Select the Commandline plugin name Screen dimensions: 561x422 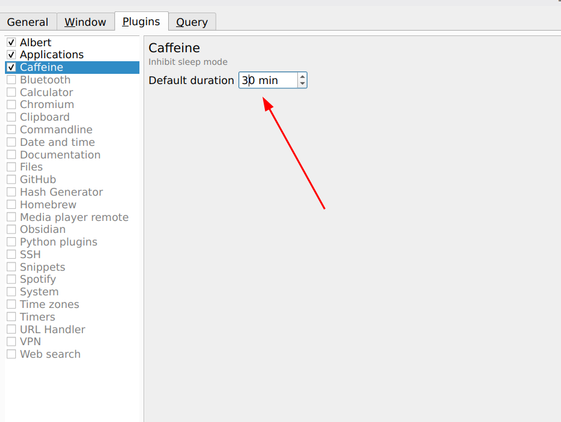click(56, 130)
